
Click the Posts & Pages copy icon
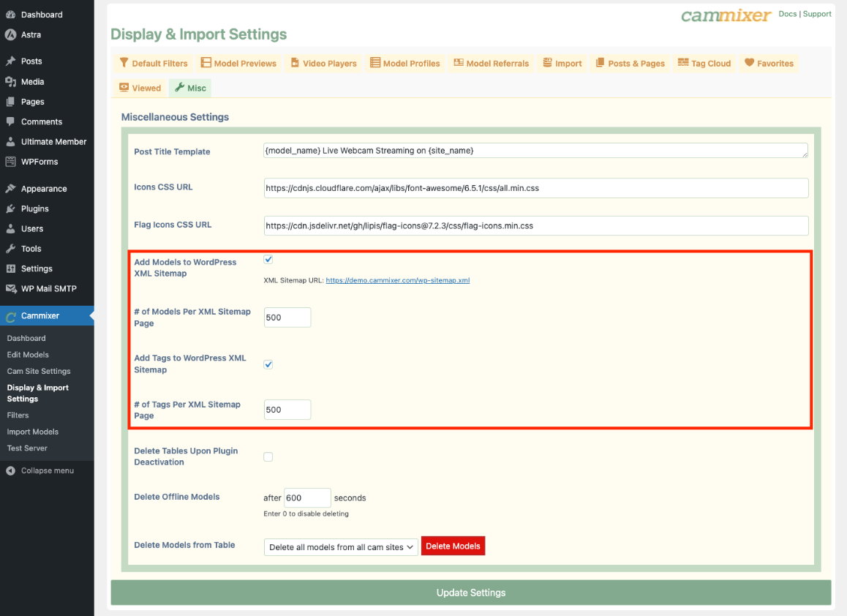pyautogui.click(x=600, y=63)
